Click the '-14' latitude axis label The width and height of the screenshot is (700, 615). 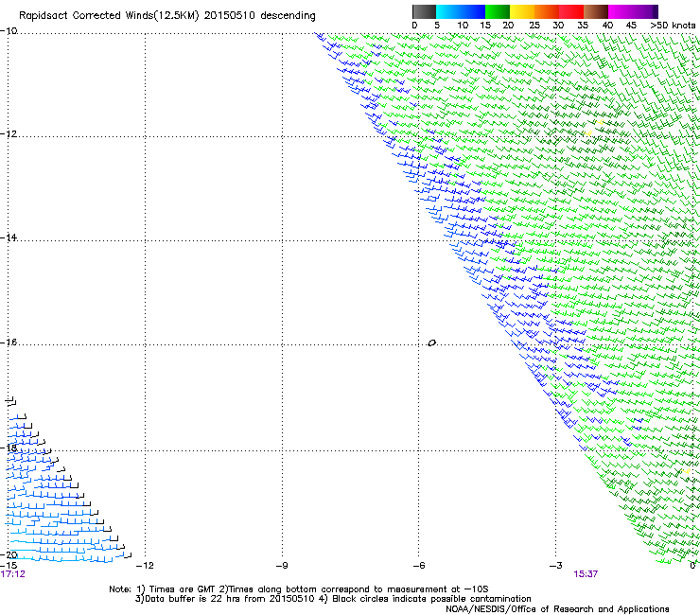(9, 237)
